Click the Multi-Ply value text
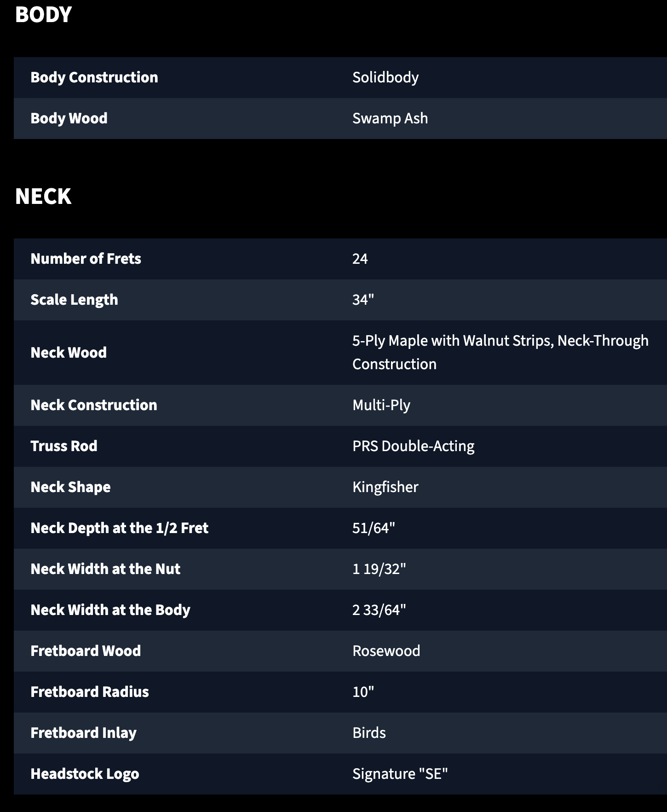 381,405
